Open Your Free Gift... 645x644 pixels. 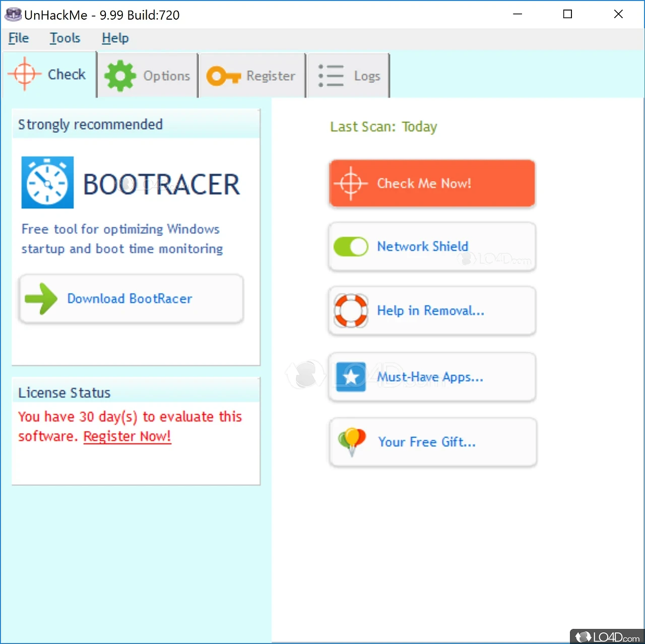tap(433, 442)
